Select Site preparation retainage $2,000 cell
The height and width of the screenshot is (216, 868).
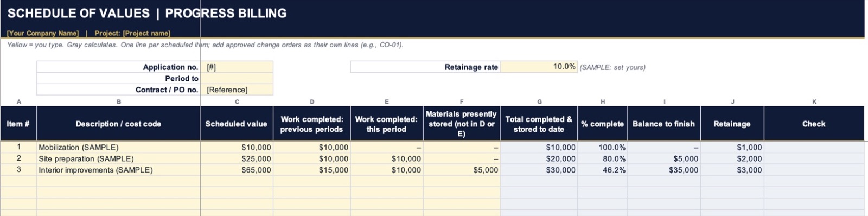click(732, 158)
